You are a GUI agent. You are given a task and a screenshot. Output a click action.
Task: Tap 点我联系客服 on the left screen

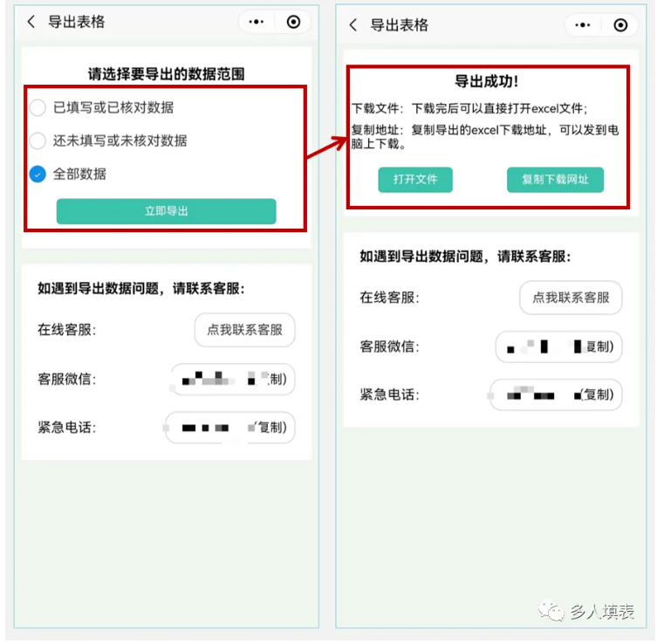click(x=244, y=330)
